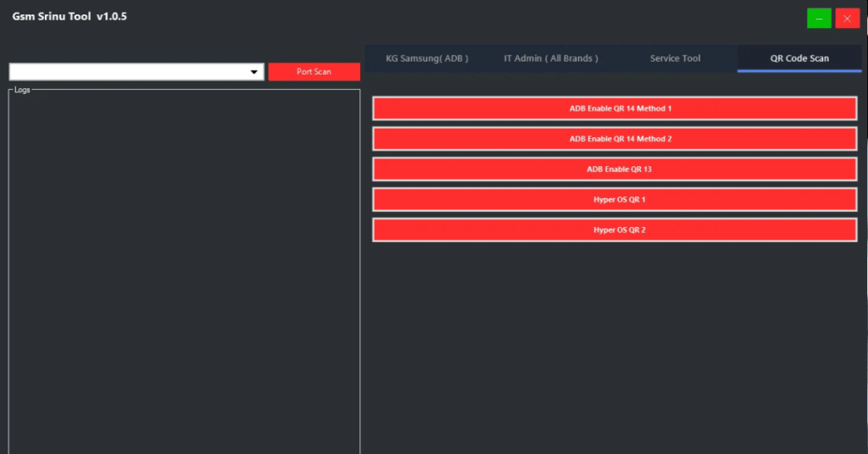The image size is (868, 454).
Task: Start ADB Enable QR 13
Action: pos(615,169)
